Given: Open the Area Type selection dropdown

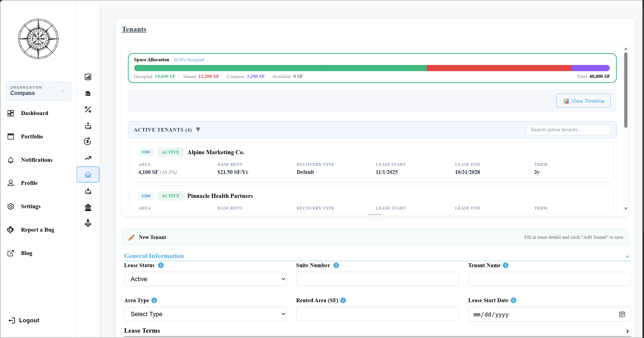Looking at the screenshot, I should tap(205, 314).
